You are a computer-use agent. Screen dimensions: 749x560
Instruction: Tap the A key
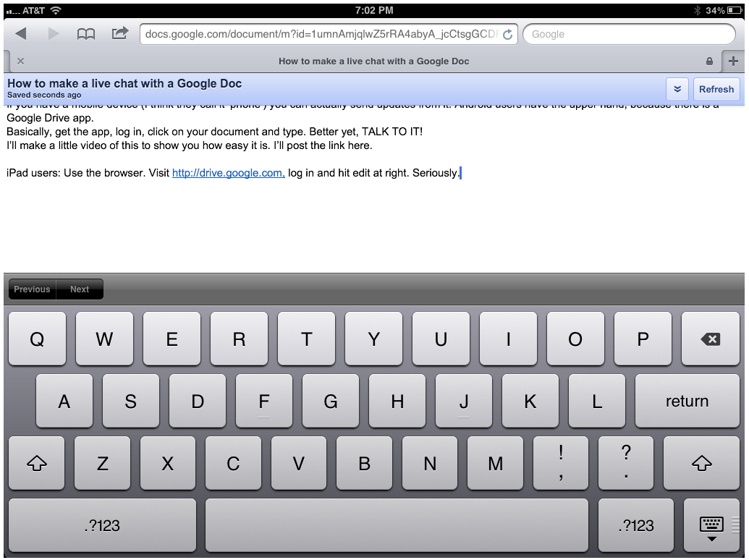[64, 401]
